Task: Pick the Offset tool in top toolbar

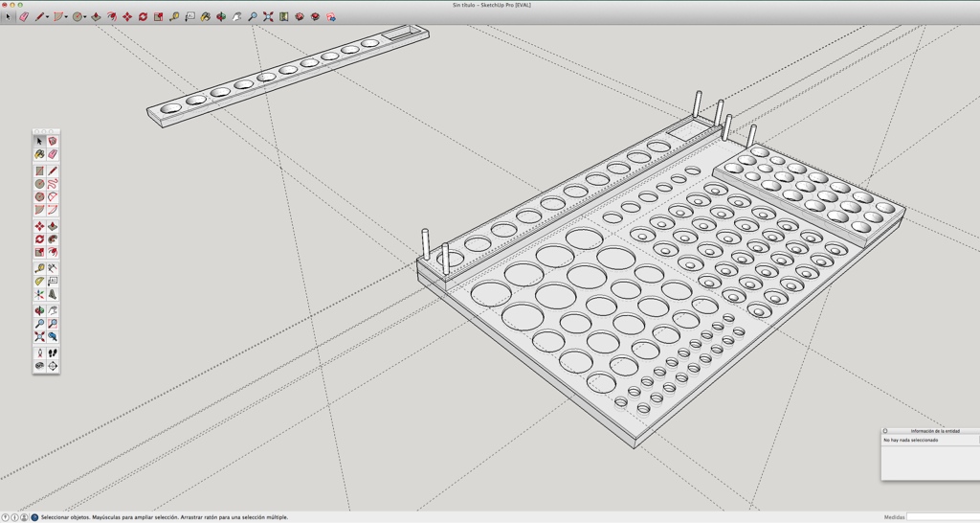Action: [112, 16]
